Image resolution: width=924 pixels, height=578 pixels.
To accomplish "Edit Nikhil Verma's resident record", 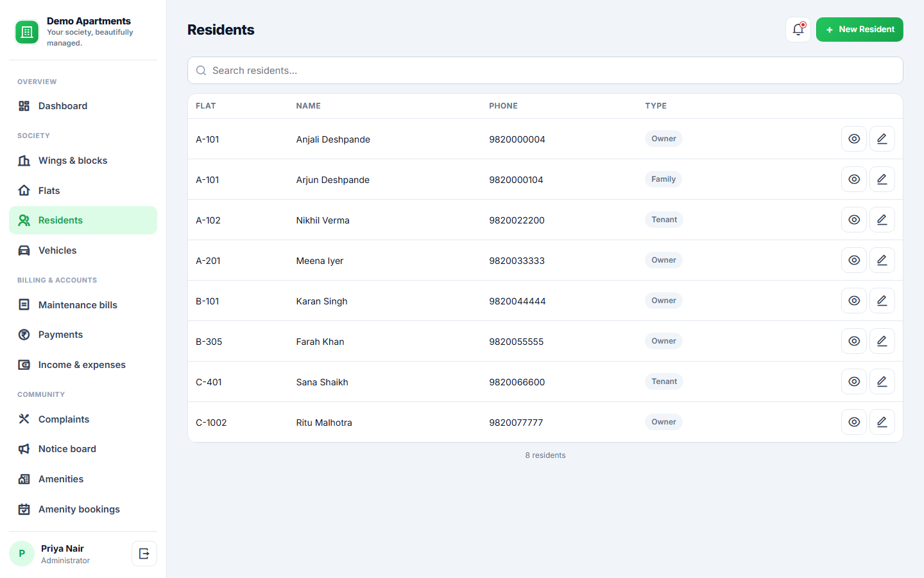I will [x=882, y=220].
